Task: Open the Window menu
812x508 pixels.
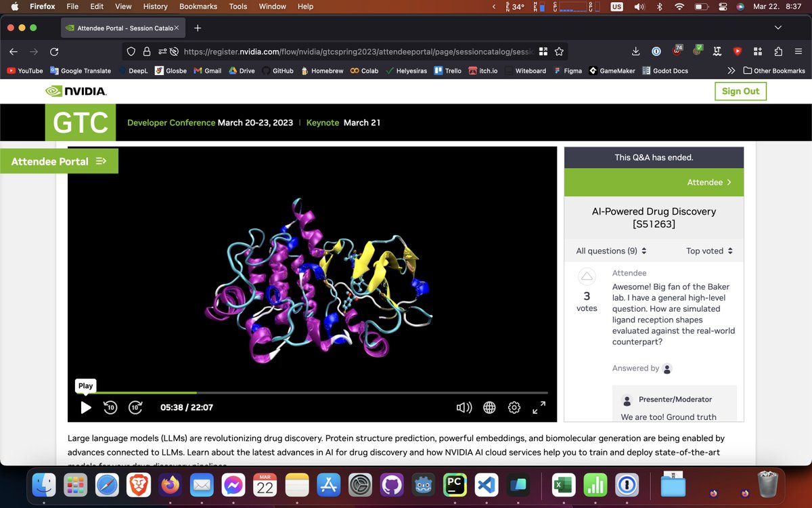Action: click(x=273, y=6)
